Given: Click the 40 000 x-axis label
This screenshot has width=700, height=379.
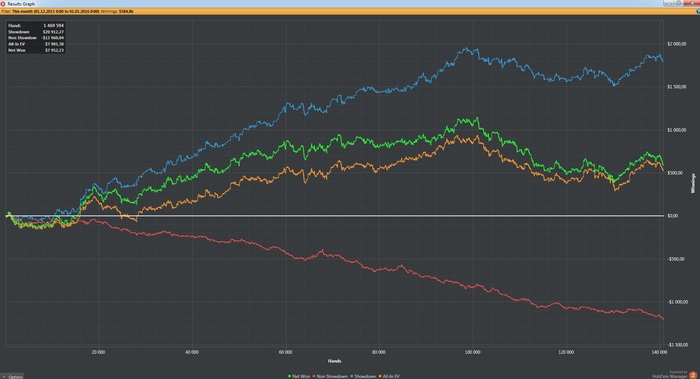Looking at the screenshot, I should click(x=192, y=352).
